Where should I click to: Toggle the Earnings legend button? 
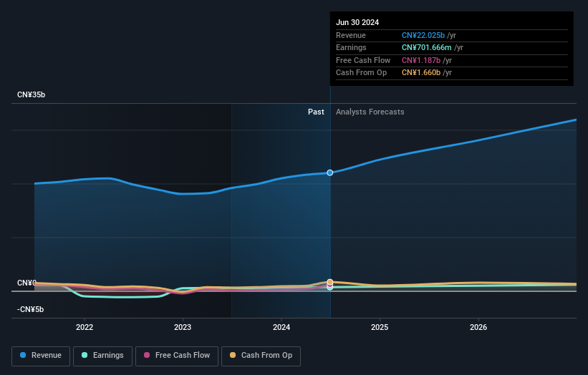pos(102,356)
